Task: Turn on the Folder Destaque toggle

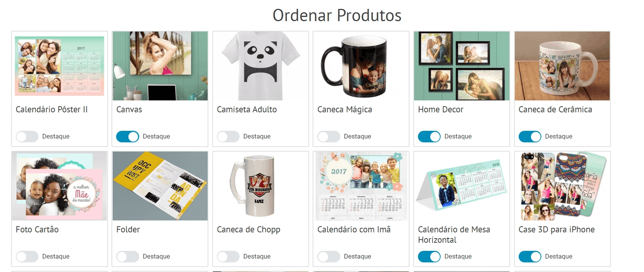Action: pos(127,257)
